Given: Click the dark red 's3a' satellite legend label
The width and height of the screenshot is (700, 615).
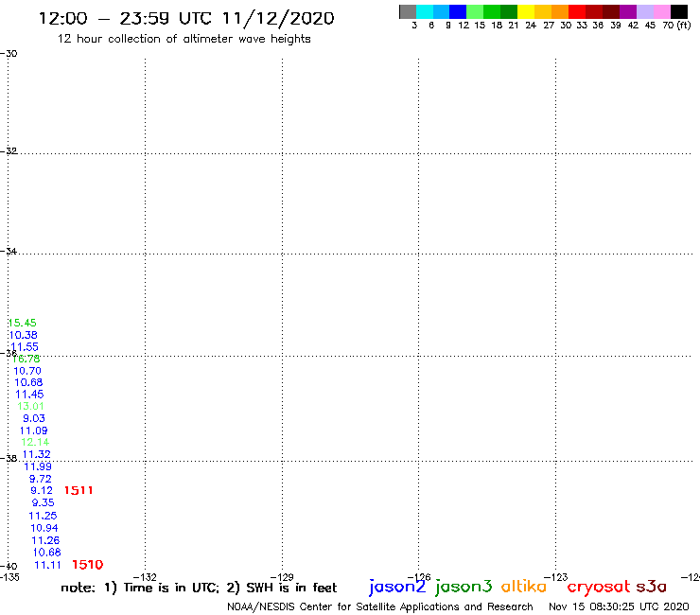Looking at the screenshot, I should click(652, 588).
